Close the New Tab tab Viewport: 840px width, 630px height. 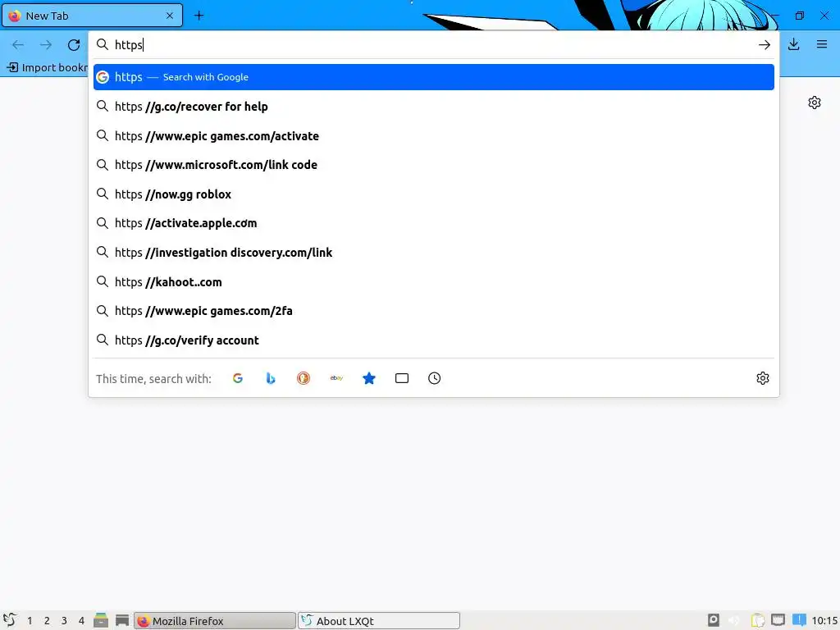[x=170, y=16]
